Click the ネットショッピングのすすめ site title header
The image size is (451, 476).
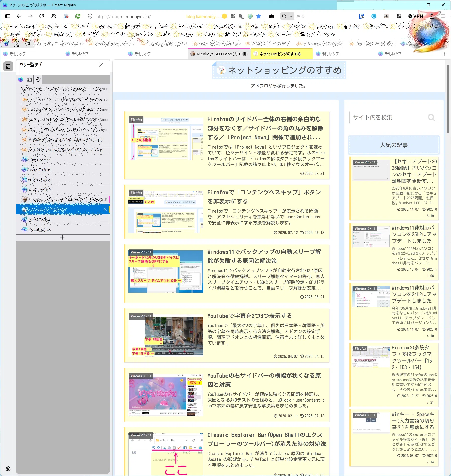tap(279, 70)
